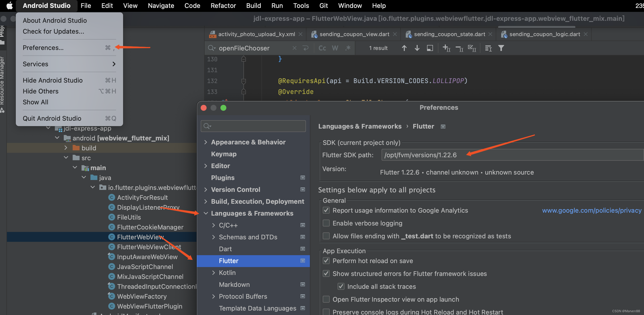Viewport: 644px width, 315px height.
Task: Expand the C/C++ settings node
Action: click(213, 225)
